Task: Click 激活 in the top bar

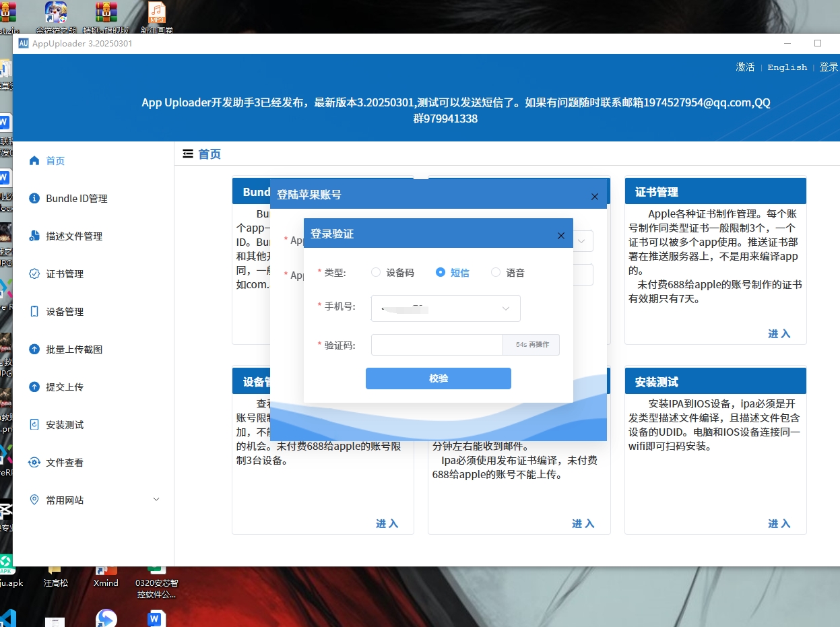Action: coord(745,67)
